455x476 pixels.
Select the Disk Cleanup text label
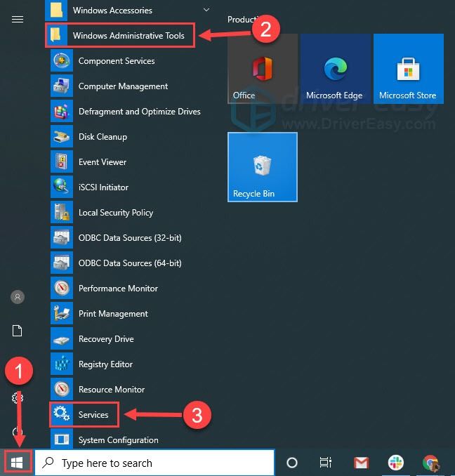point(103,137)
